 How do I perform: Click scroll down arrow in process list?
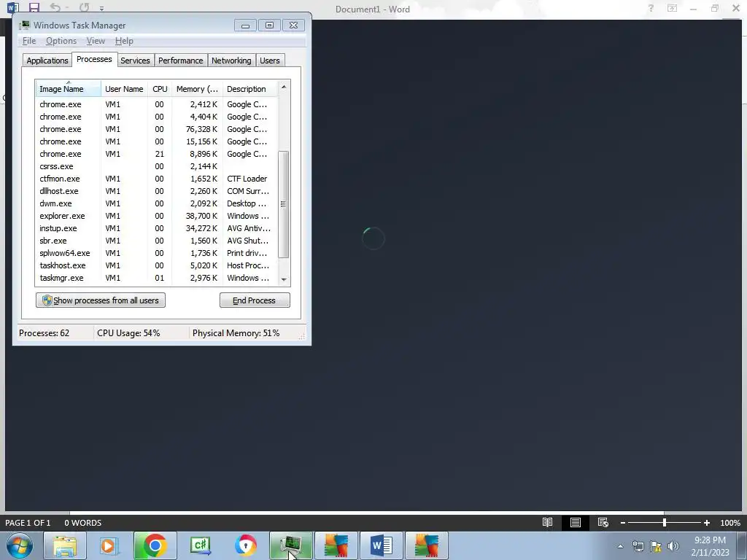284,279
